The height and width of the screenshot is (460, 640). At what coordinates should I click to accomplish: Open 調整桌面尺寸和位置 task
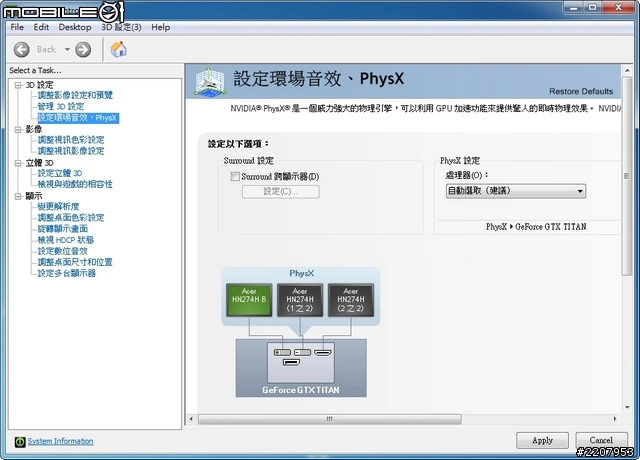click(x=75, y=262)
